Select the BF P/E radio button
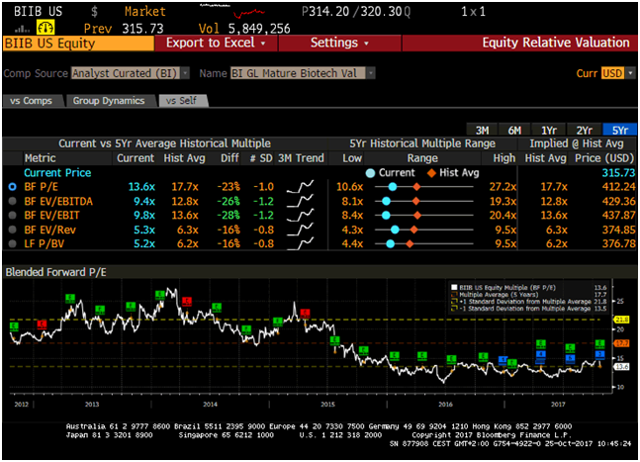640x462 pixels. coord(13,187)
